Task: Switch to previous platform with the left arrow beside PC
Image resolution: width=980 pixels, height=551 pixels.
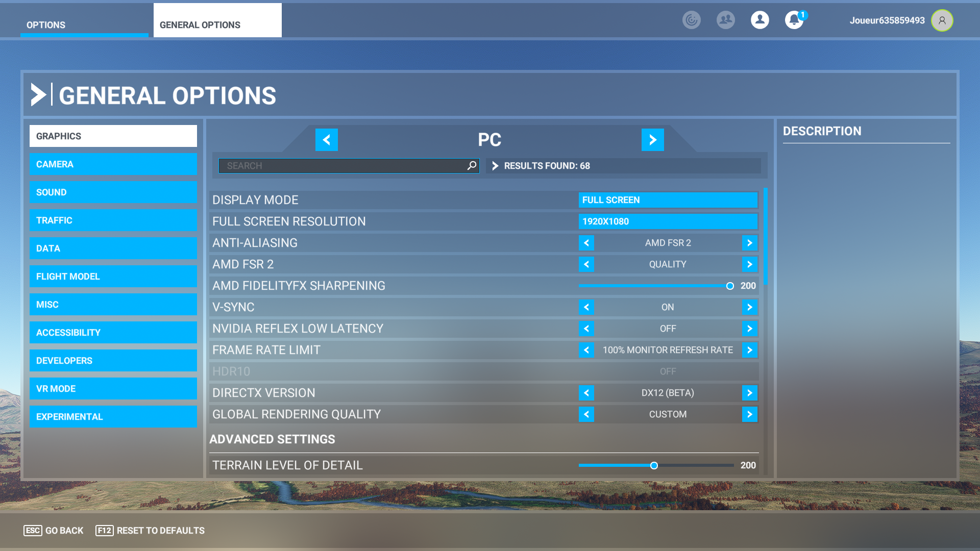Action: pos(326,140)
